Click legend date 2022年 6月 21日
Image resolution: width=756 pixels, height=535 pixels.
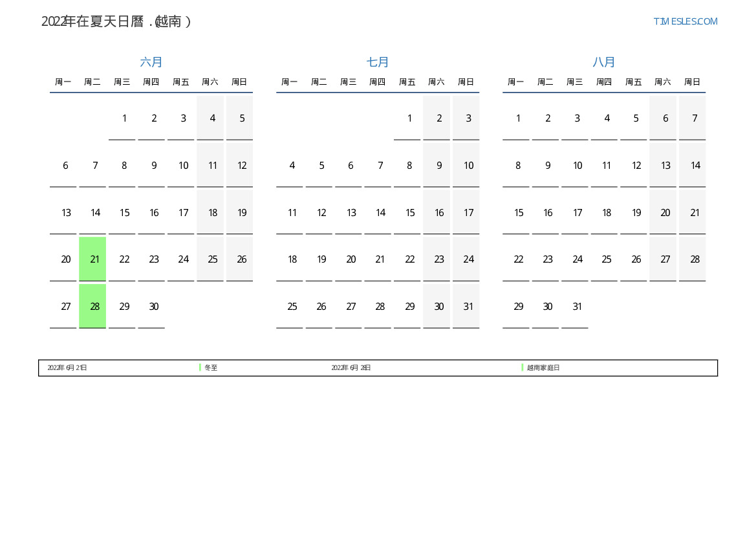click(67, 367)
